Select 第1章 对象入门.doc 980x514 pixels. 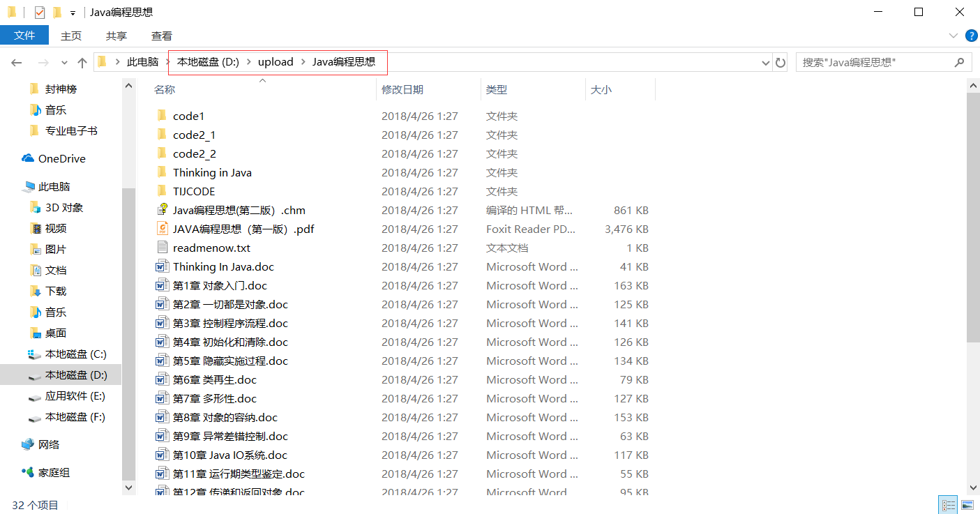click(x=220, y=285)
